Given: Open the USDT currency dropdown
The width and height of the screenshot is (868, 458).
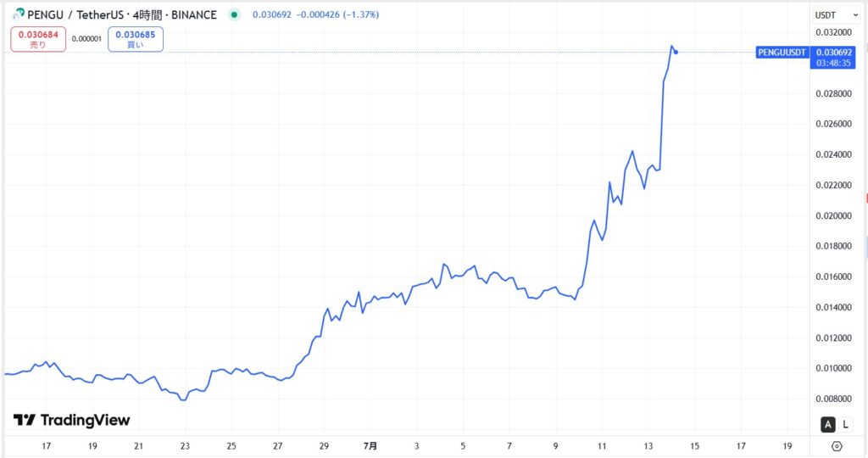Looking at the screenshot, I should (836, 15).
